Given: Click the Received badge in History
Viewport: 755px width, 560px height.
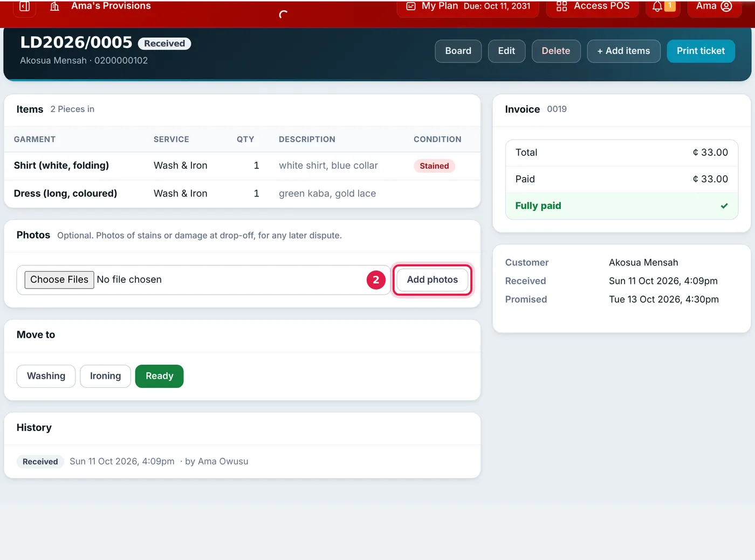Looking at the screenshot, I should pos(40,462).
